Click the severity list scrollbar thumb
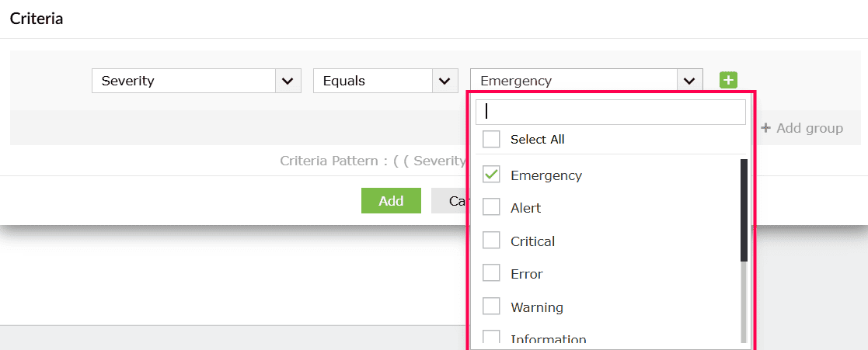Screen dimensions: 868x350 coord(744,210)
